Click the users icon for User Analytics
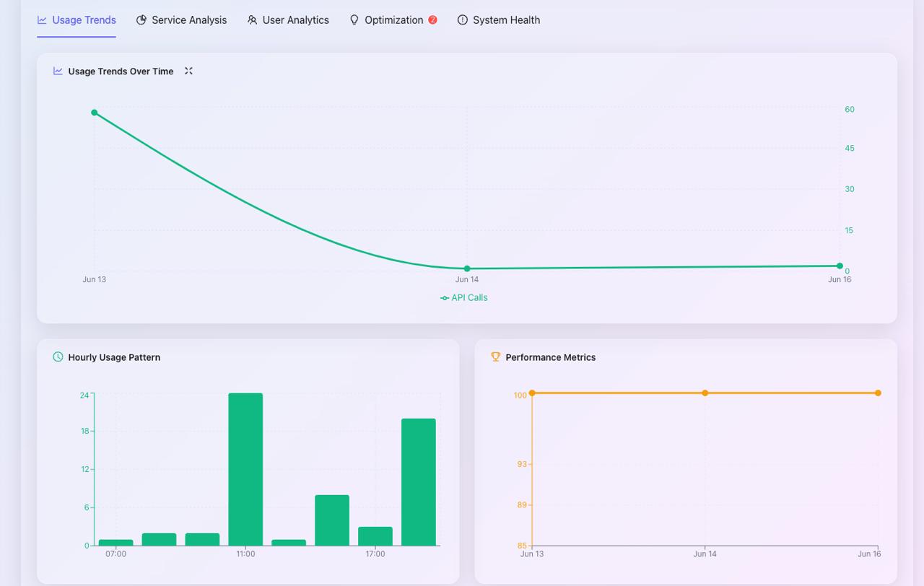Image resolution: width=924 pixels, height=586 pixels. [252, 20]
